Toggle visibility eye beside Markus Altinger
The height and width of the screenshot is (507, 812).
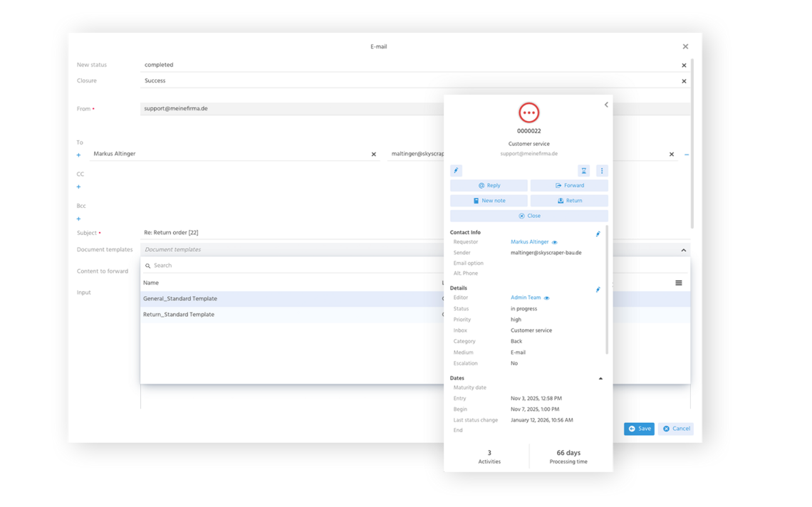(x=555, y=241)
